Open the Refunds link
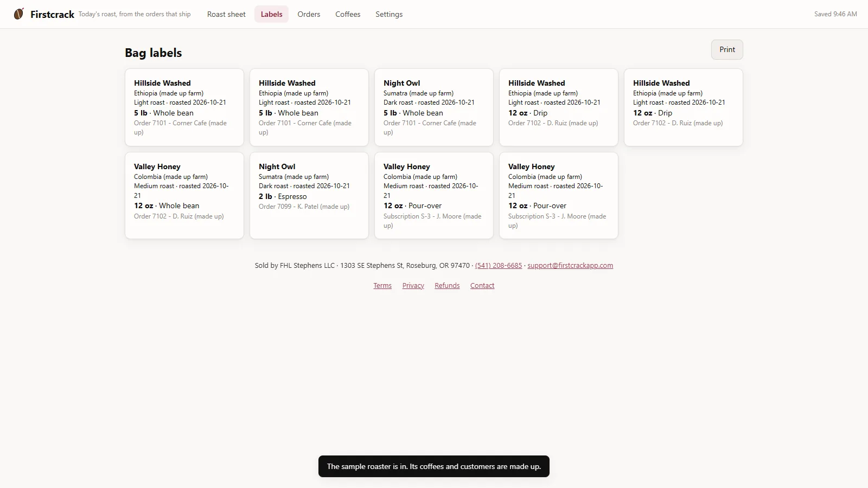 pyautogui.click(x=447, y=285)
